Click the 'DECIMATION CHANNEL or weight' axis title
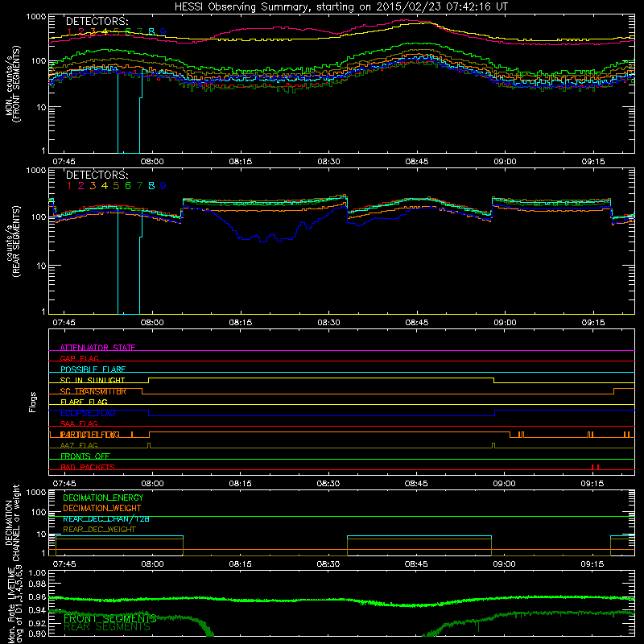 tap(12, 522)
